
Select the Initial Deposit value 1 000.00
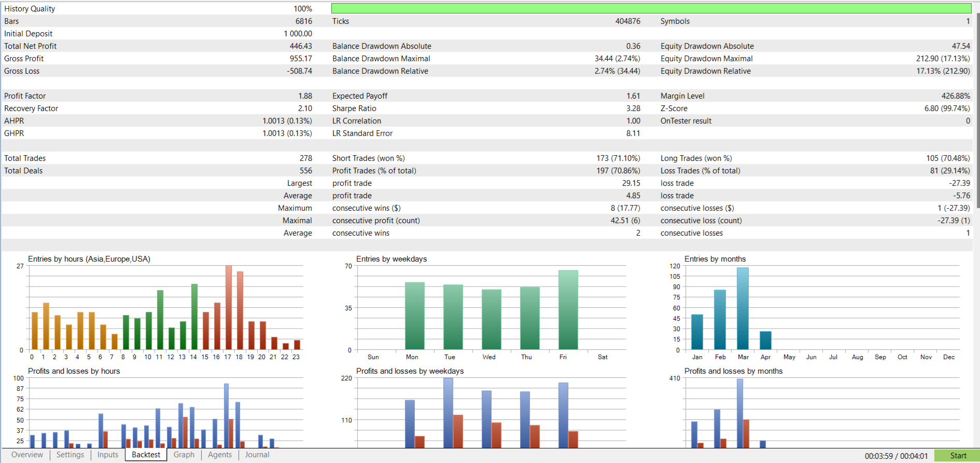pos(298,34)
